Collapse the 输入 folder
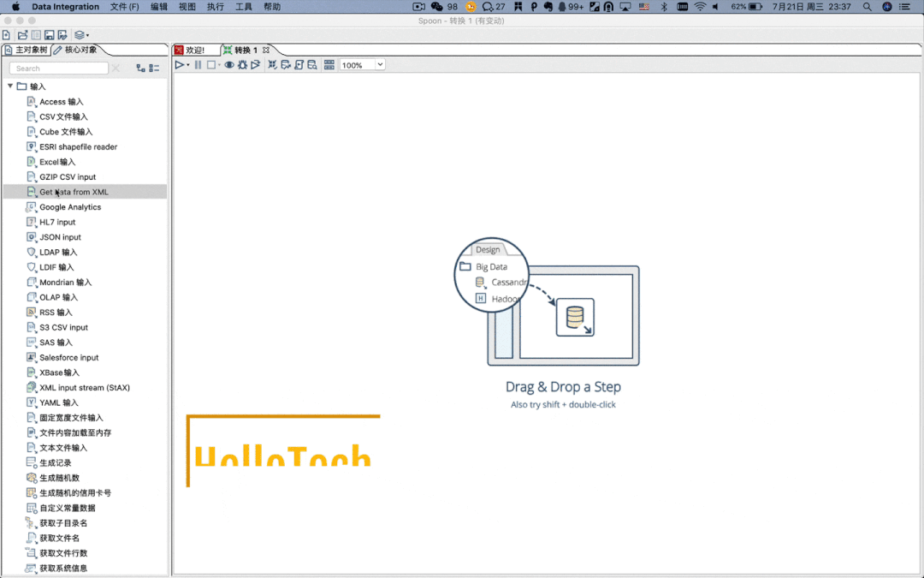924x578 pixels. (x=10, y=86)
